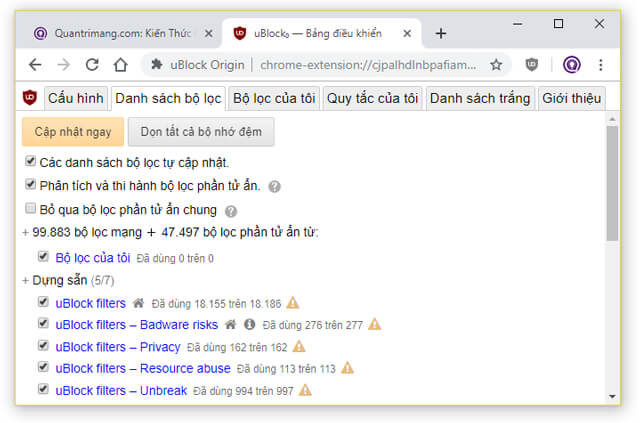
Task: Uncheck uBlock filters – Unbreak checkbox
Action: click(x=43, y=389)
